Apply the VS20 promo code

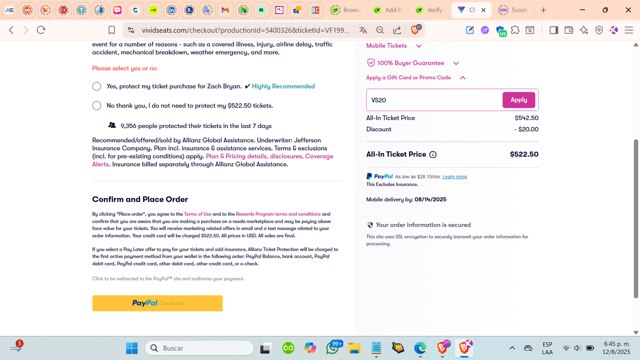pos(519,100)
